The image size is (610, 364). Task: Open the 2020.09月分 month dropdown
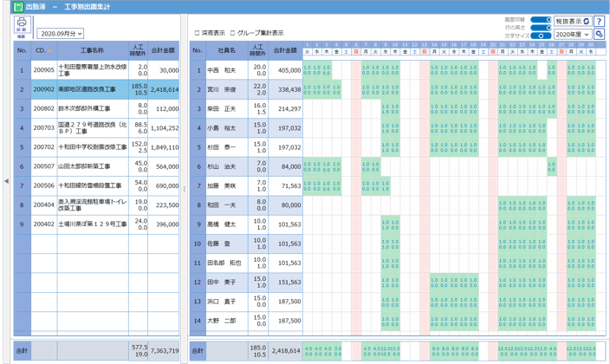tap(60, 34)
